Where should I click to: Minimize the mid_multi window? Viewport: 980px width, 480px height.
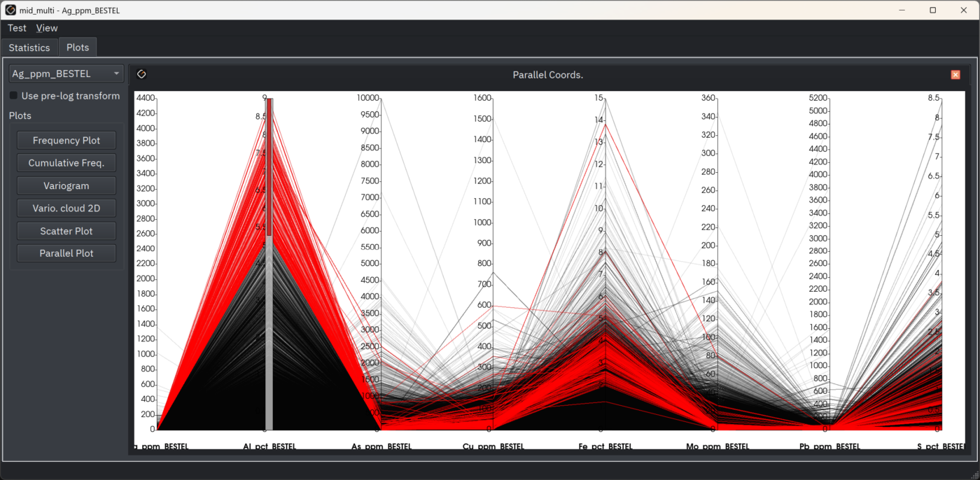pyautogui.click(x=902, y=10)
